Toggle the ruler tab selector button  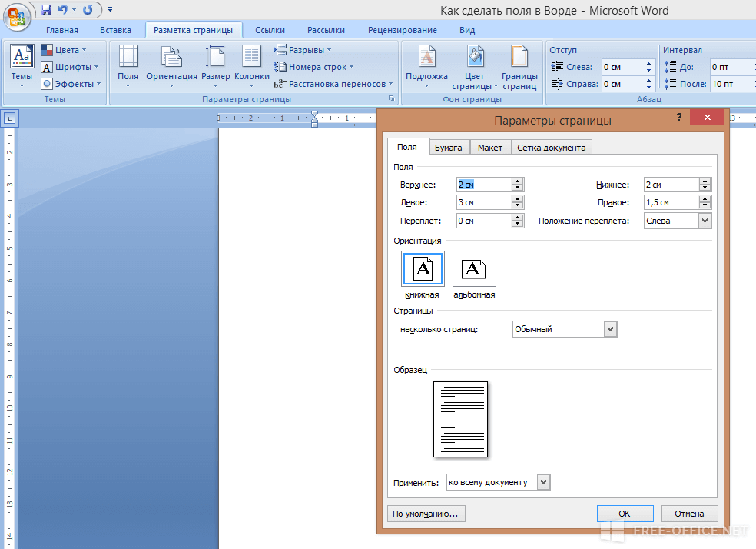(x=10, y=118)
